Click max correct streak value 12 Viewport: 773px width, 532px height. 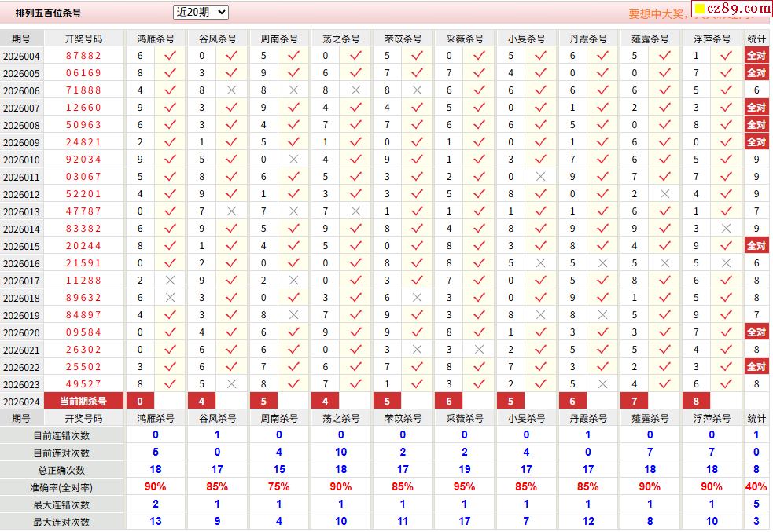(588, 521)
